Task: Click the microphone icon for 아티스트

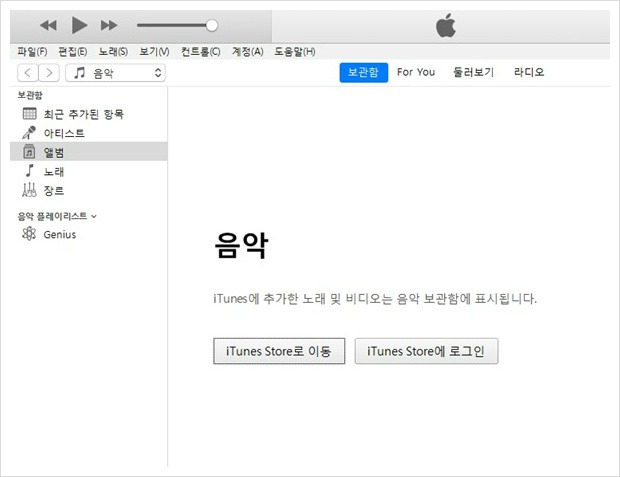Action: coord(29,132)
